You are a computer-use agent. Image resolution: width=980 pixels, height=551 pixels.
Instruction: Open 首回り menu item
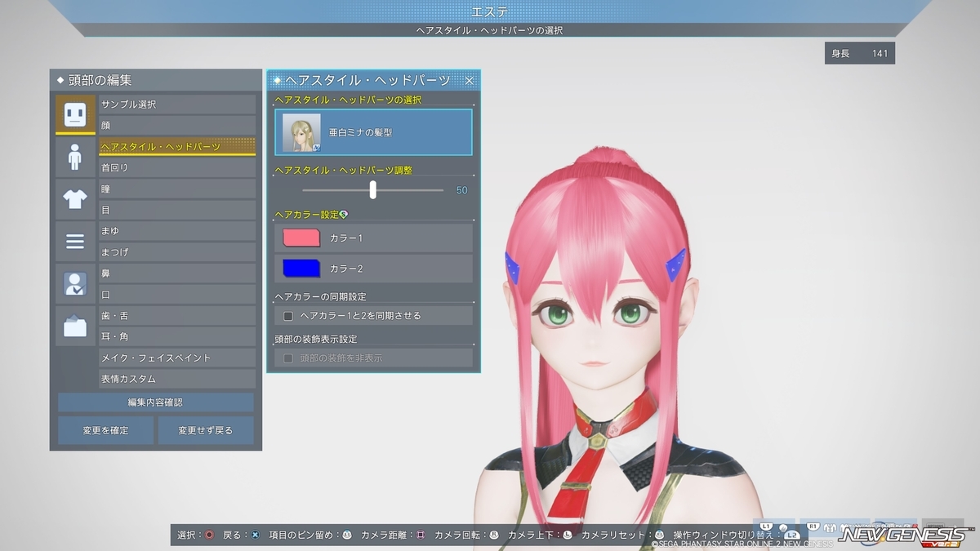tap(177, 167)
